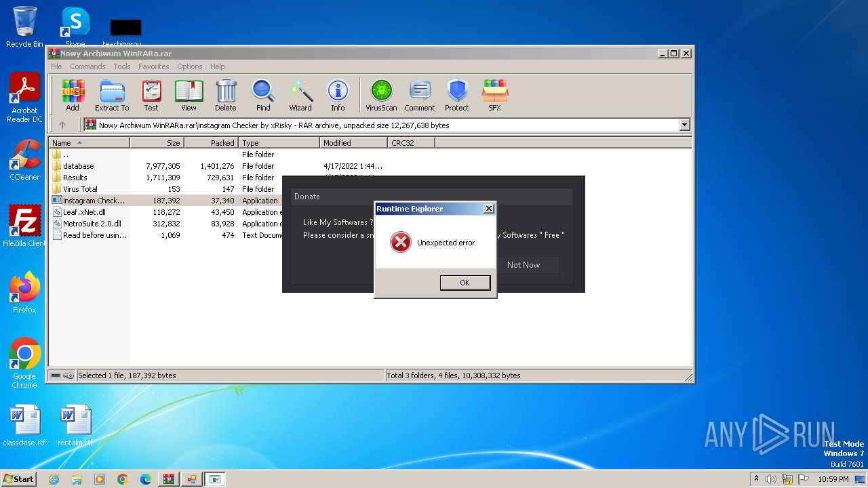Open the Tools menu

point(122,66)
